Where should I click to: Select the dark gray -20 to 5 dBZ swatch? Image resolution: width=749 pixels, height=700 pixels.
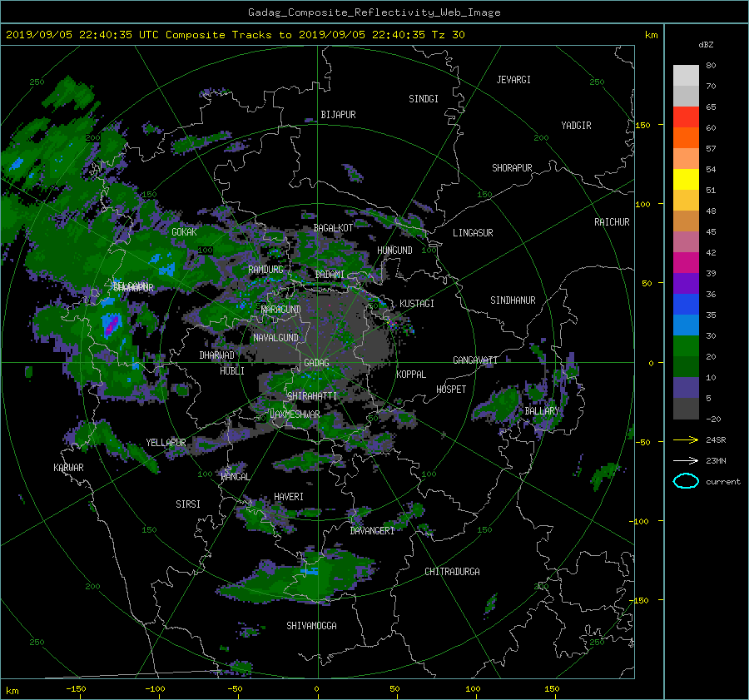click(x=686, y=408)
